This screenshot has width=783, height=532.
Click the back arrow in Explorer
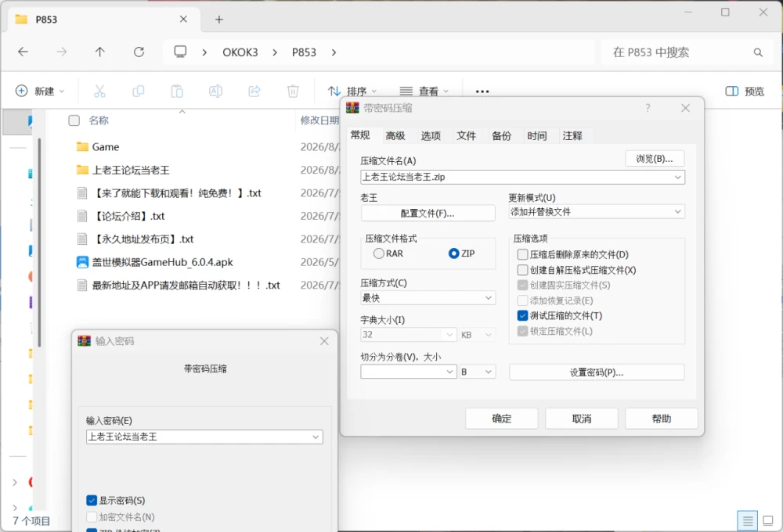(x=23, y=52)
